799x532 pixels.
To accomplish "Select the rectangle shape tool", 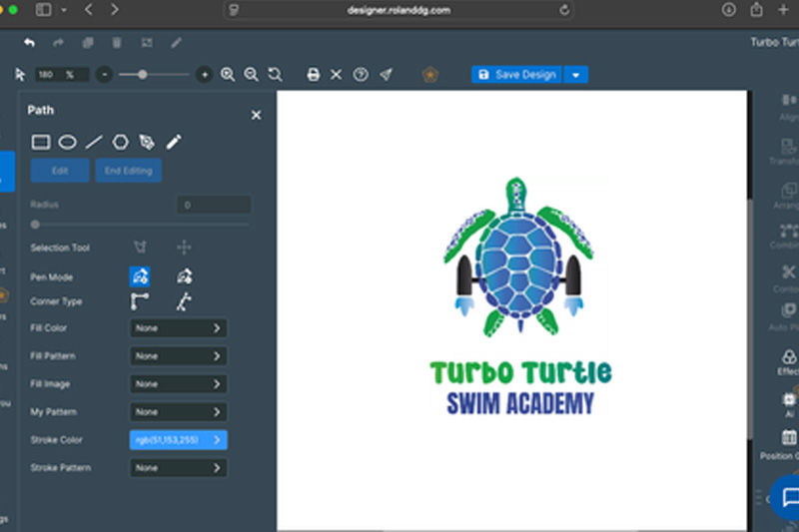I will (41, 142).
